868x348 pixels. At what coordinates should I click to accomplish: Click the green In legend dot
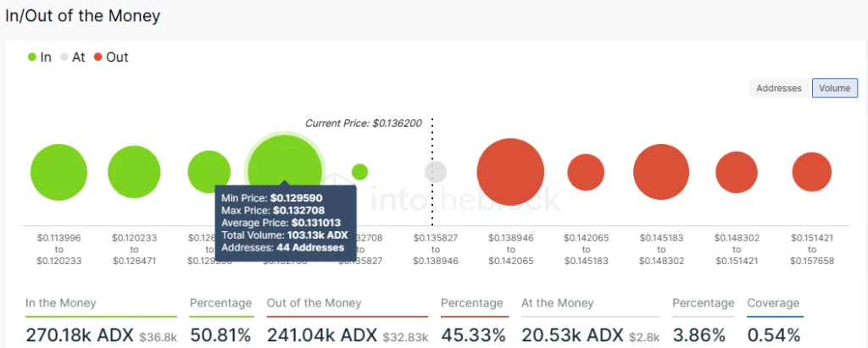click(x=32, y=58)
